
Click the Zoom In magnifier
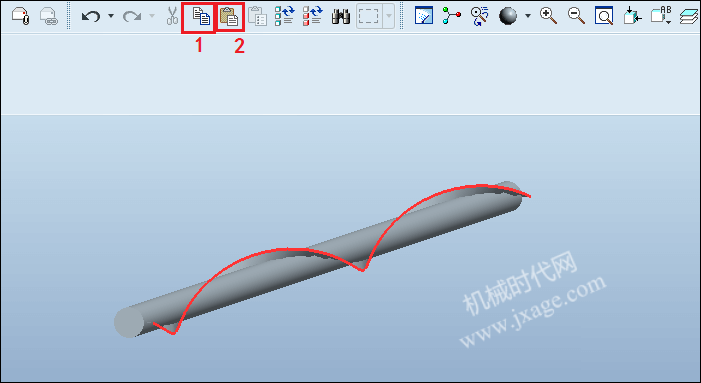click(548, 16)
